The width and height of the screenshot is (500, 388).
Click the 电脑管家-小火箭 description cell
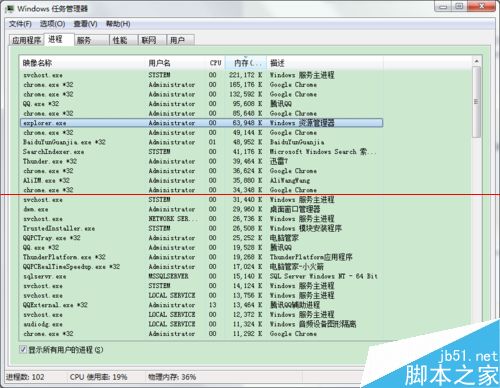point(296,267)
